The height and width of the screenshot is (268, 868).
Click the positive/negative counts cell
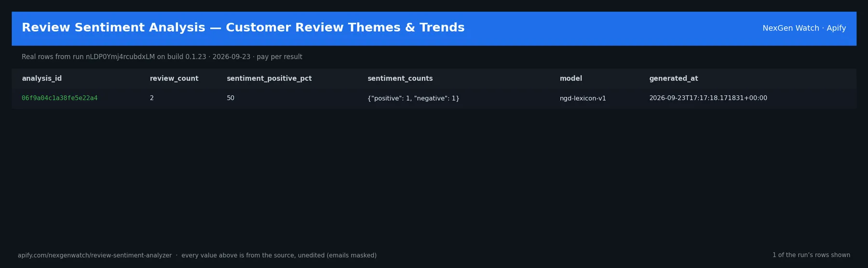pyautogui.click(x=413, y=98)
